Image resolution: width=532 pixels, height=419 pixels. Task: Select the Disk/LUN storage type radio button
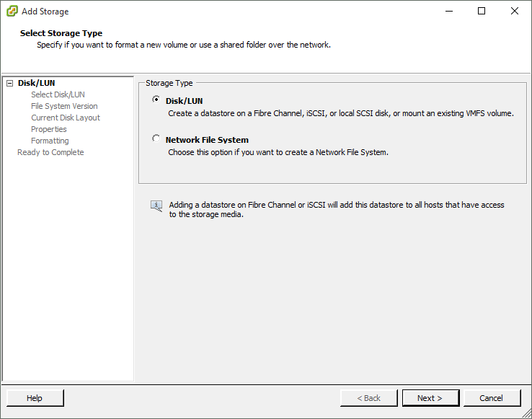(x=156, y=100)
